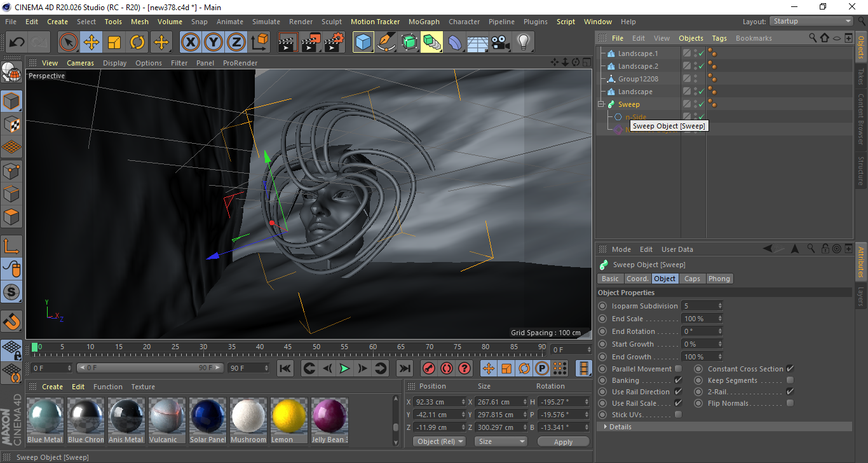Add a Cube primitive object
The height and width of the screenshot is (463, 868).
pos(363,43)
